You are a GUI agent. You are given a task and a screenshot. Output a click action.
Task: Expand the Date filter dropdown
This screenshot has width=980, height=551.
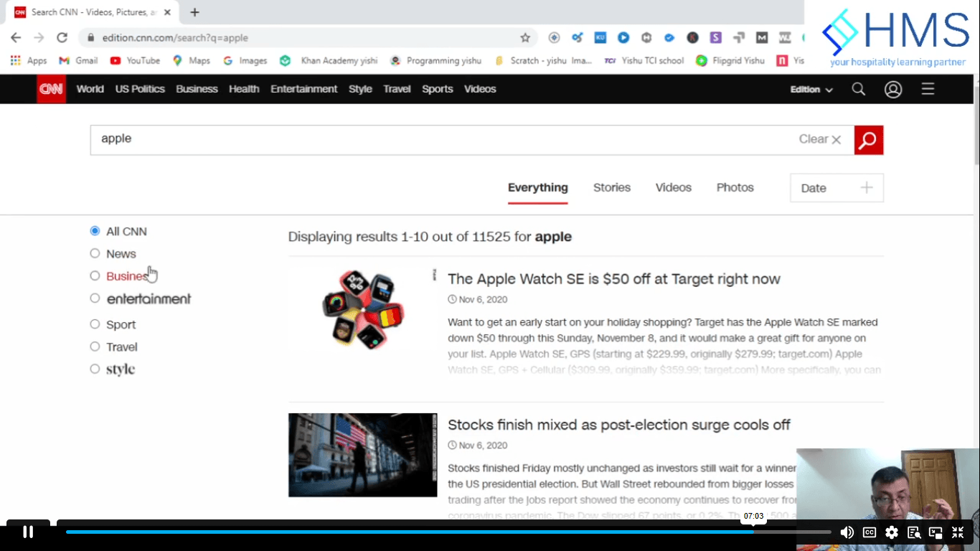point(837,188)
